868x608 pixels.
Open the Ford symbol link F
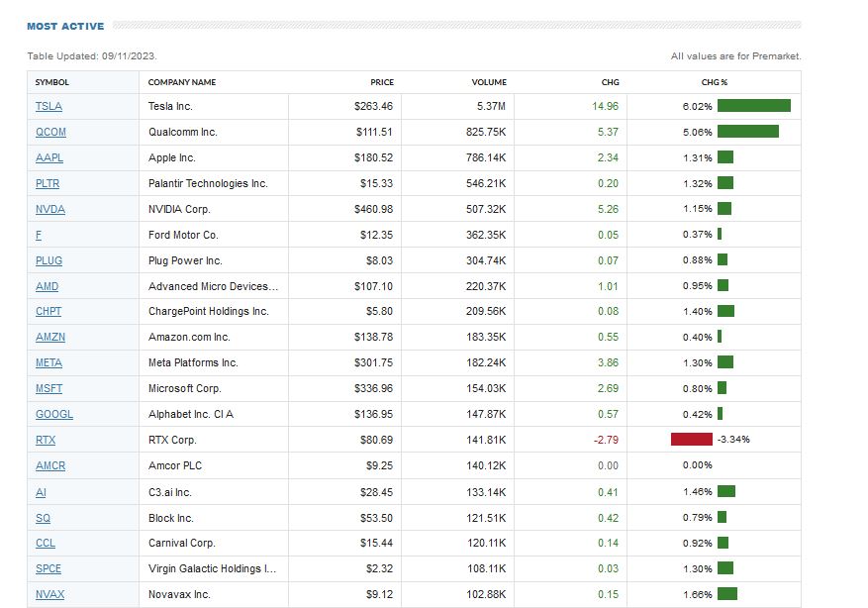pos(38,235)
